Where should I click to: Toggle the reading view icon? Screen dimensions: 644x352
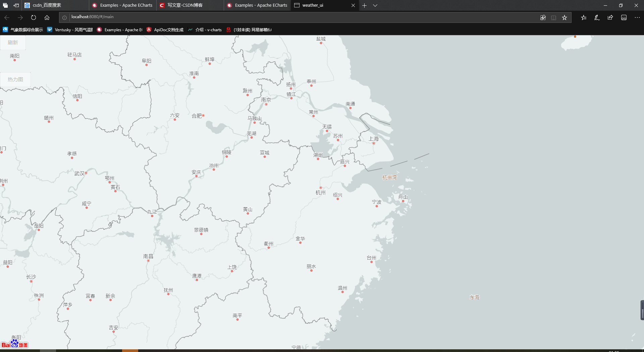tap(554, 17)
